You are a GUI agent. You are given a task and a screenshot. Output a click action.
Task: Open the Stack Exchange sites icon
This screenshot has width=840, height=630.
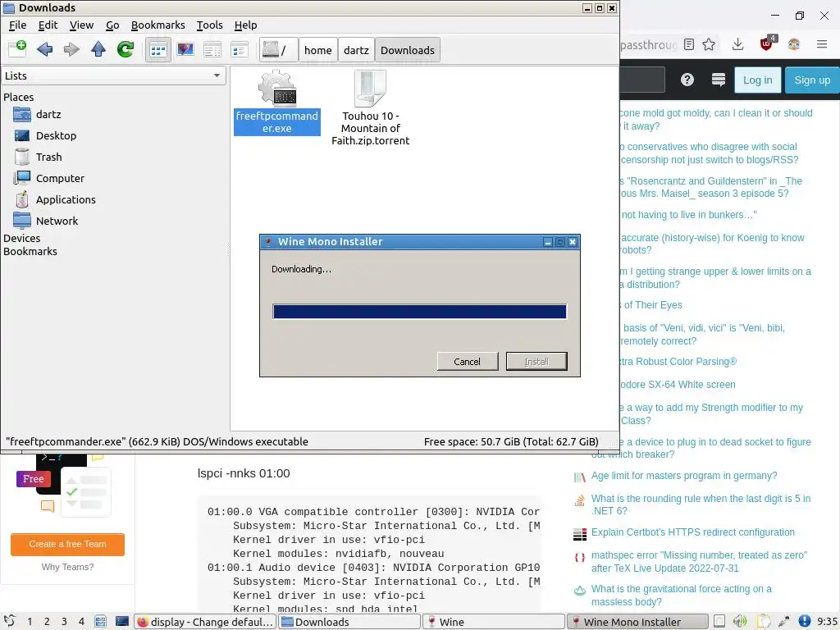tap(719, 80)
